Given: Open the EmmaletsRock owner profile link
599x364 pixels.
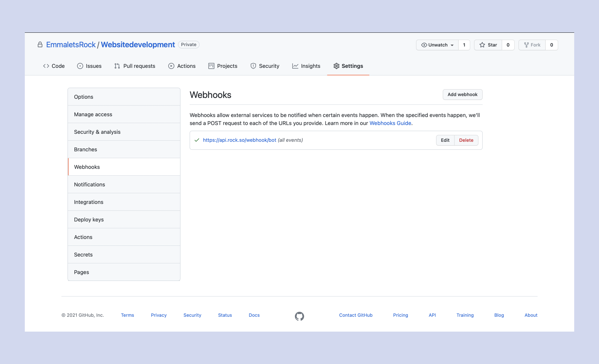Looking at the screenshot, I should pos(71,45).
